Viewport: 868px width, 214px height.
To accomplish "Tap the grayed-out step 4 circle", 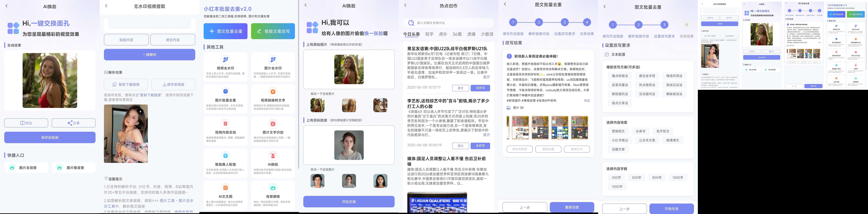I will pyautogui.click(x=686, y=25).
